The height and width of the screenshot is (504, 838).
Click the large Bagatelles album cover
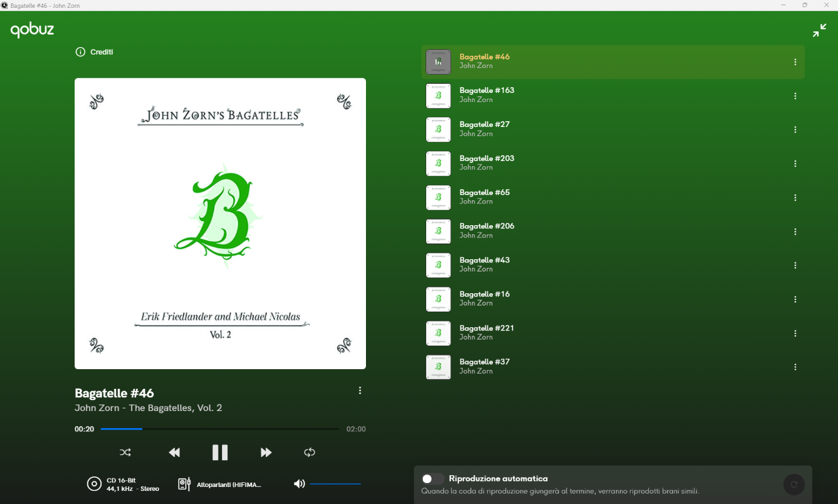220,223
